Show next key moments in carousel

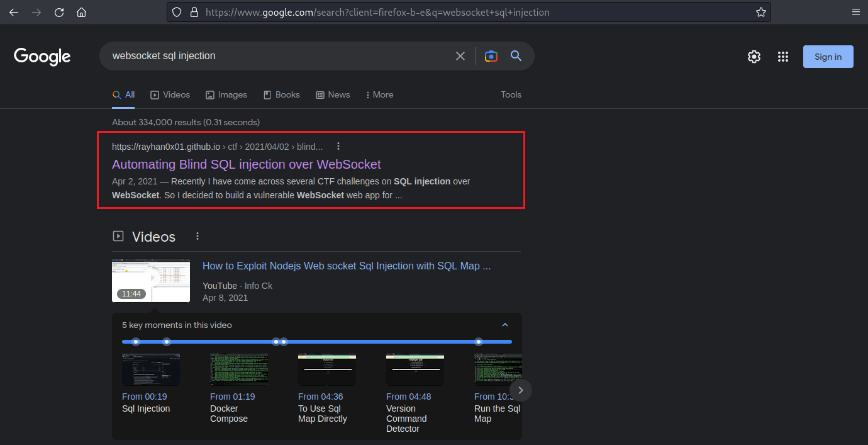click(x=521, y=390)
